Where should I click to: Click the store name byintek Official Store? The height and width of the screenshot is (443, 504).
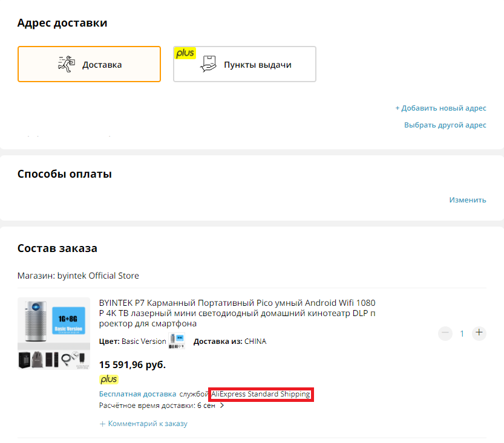(98, 276)
